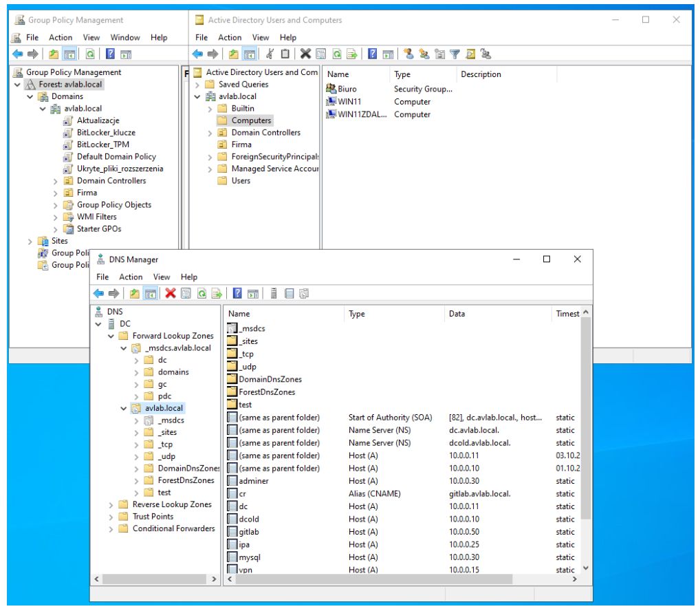Open the Window menu in Group Policy Management
Screen dimensions: 700x611
125,37
